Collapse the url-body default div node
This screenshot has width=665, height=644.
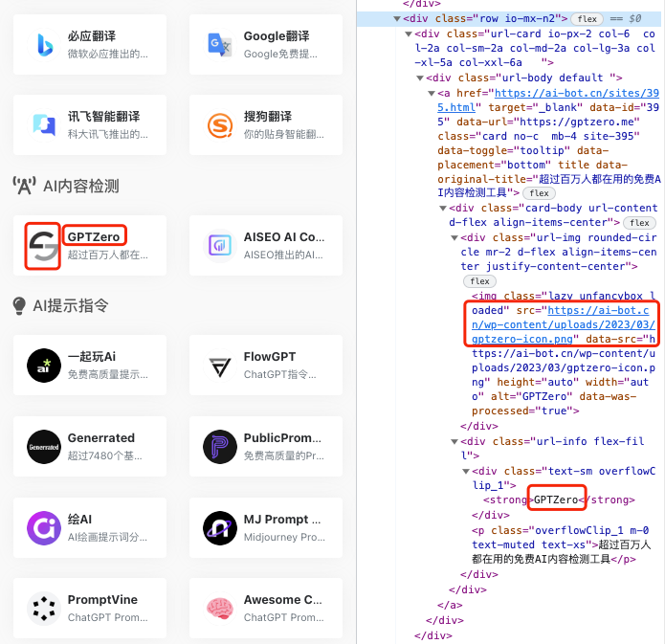click(420, 78)
